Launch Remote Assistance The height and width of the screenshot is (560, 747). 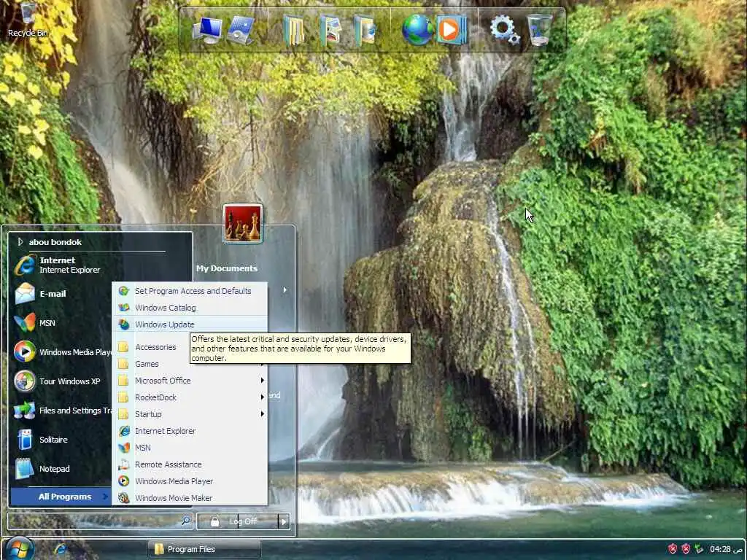click(190, 464)
